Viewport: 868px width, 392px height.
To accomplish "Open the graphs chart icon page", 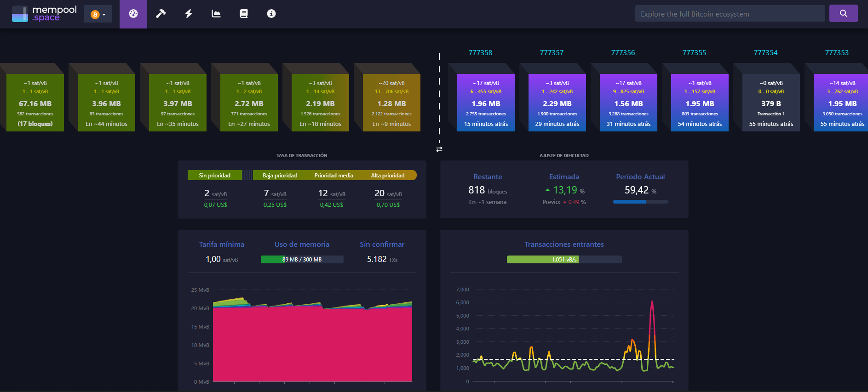I will 216,14.
